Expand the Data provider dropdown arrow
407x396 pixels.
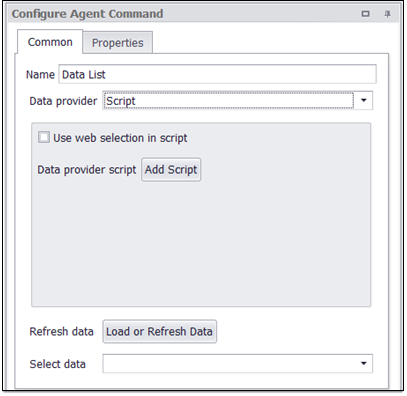364,100
